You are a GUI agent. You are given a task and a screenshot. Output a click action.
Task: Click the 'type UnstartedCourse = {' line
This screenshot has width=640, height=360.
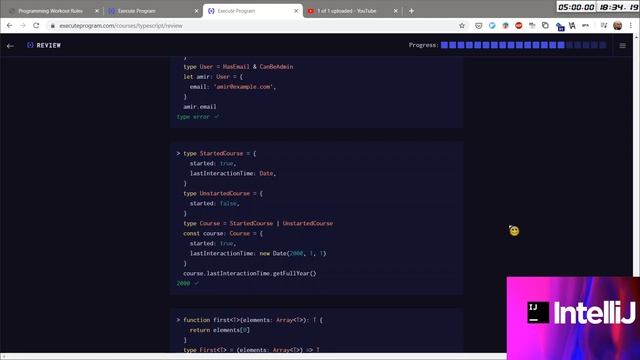[x=223, y=193]
